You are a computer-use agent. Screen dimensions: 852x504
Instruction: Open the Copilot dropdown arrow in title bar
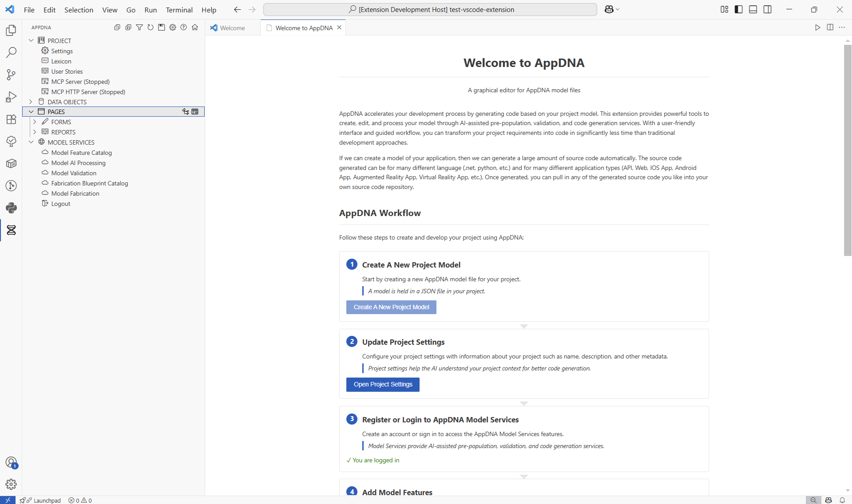618,9
